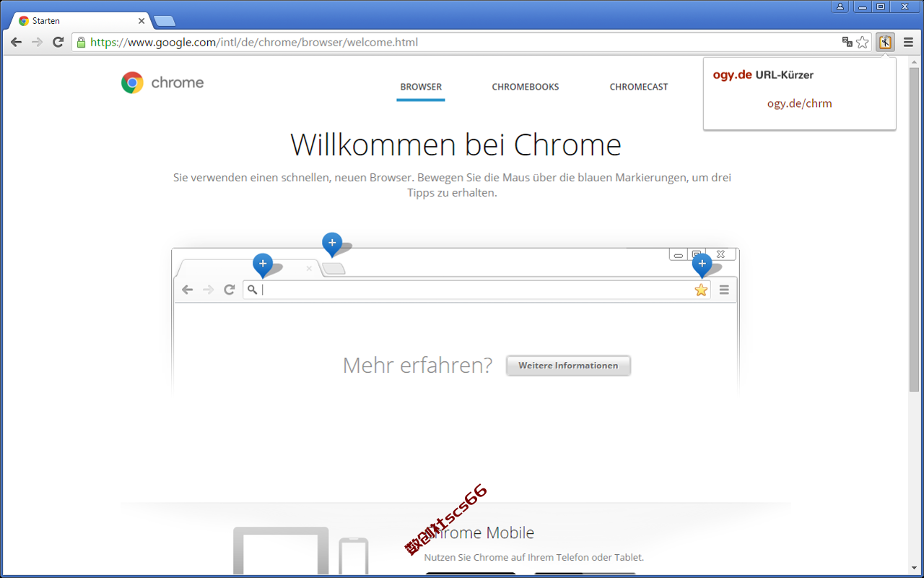Click the green padlock security icon
This screenshot has height=578, width=924.
[x=81, y=42]
